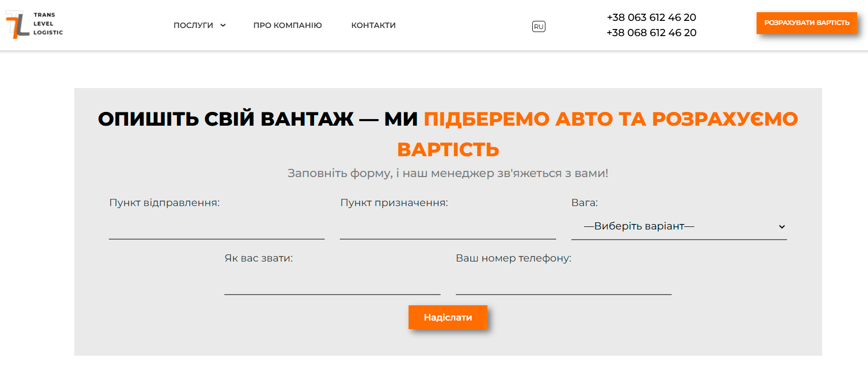Image resolution: width=868 pixels, height=376 pixels.
Task: Click the Ваш номер телефону label
Action: coord(513,258)
